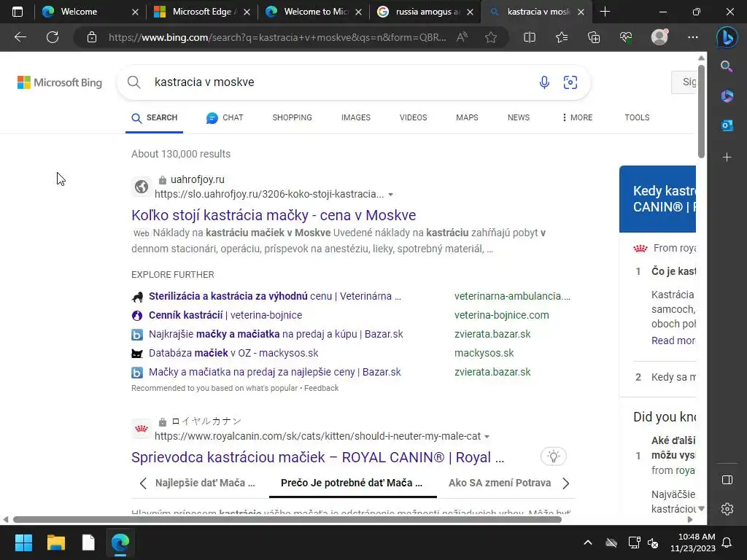Select the MAPS search tab
747x560 pixels.
pos(467,117)
